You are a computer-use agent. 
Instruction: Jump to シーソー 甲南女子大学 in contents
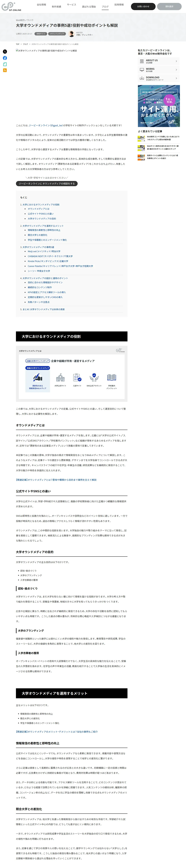39,271
